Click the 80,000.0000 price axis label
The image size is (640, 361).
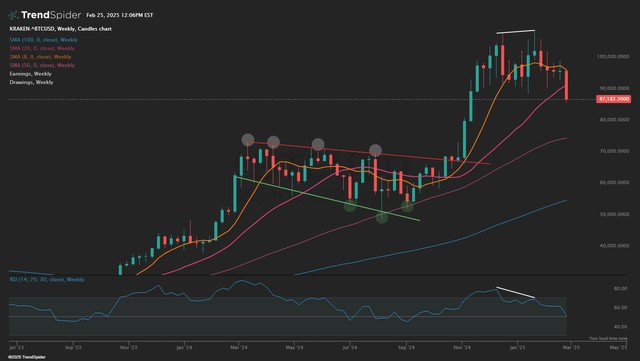click(x=614, y=120)
